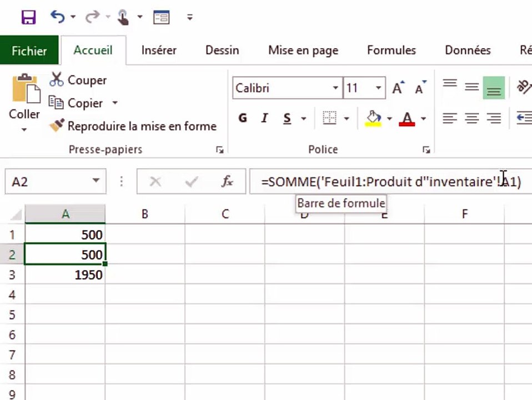Click the borders icon

[329, 118]
